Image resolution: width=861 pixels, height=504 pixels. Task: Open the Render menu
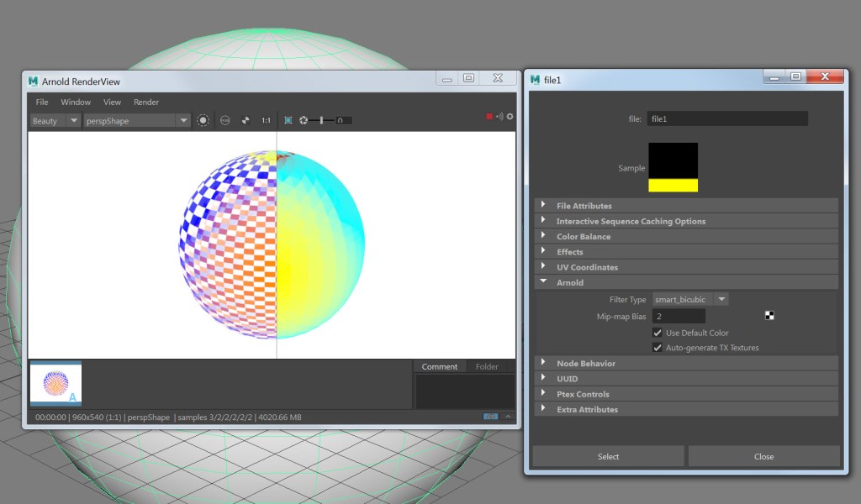[146, 102]
